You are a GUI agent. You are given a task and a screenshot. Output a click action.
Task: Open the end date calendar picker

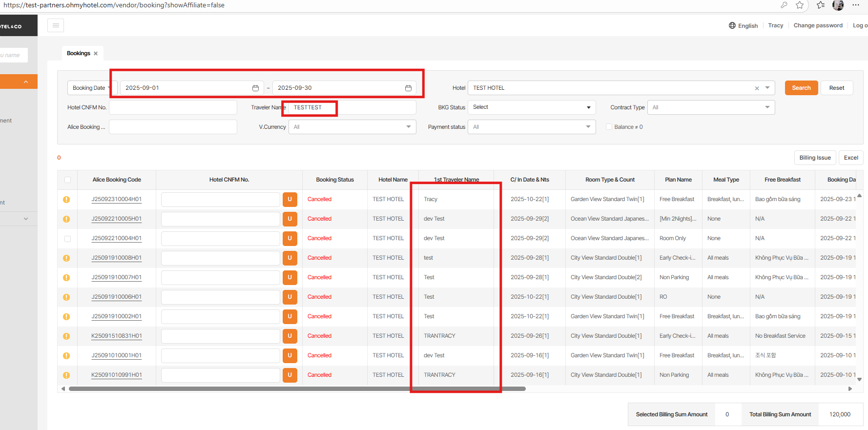408,88
